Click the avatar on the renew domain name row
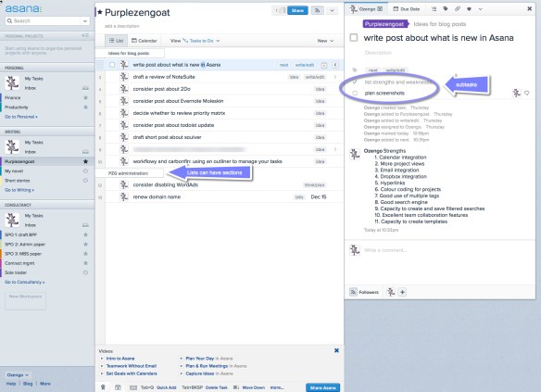 (124, 196)
